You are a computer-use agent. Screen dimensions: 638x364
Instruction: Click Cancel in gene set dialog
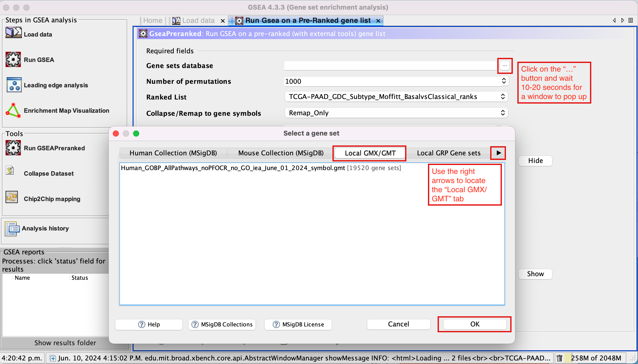pyautogui.click(x=398, y=324)
